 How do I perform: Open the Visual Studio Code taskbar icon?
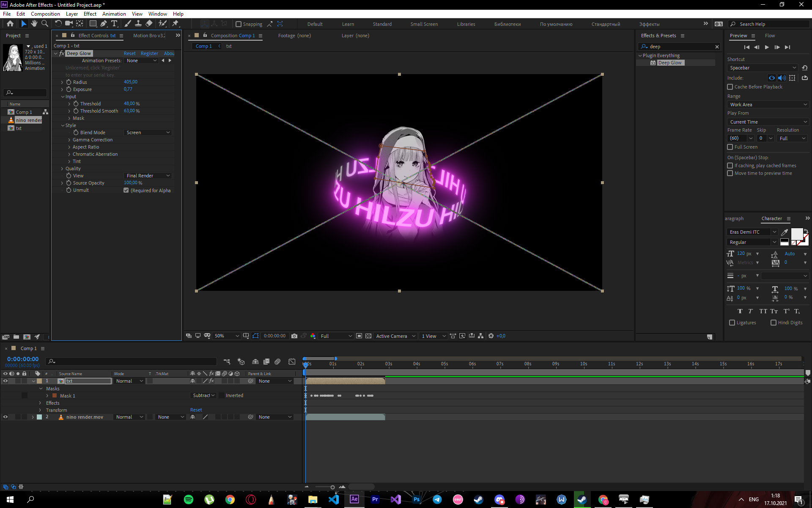[334, 500]
